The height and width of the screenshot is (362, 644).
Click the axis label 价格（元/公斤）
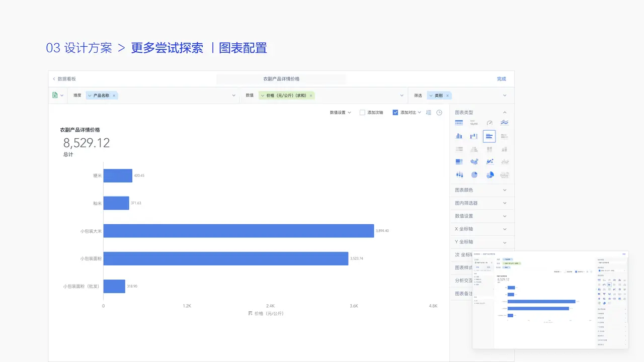point(269,313)
